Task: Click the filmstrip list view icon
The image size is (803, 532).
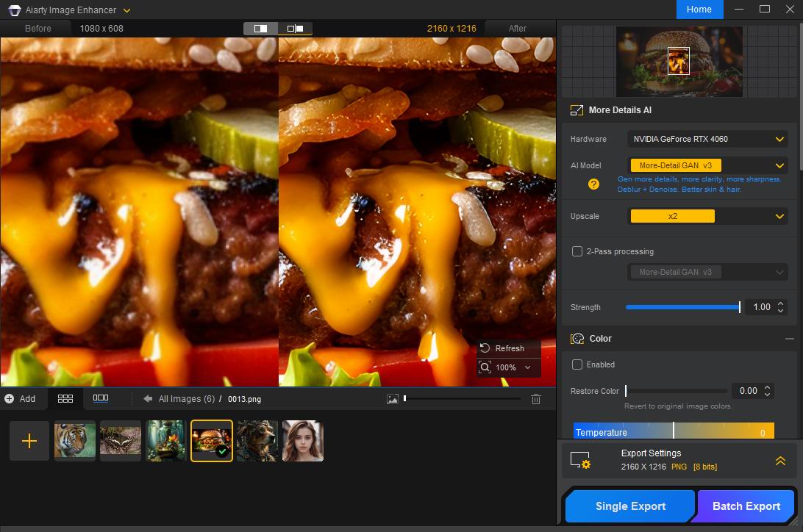Action: click(x=101, y=398)
